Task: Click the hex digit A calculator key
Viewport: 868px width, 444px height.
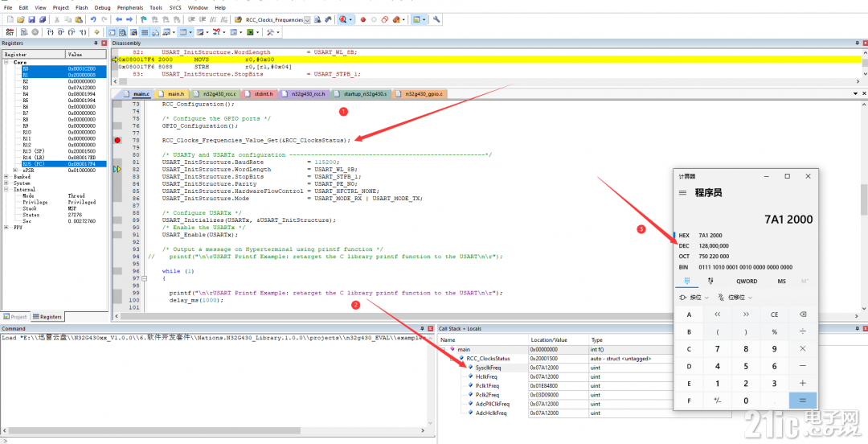Action: click(689, 314)
